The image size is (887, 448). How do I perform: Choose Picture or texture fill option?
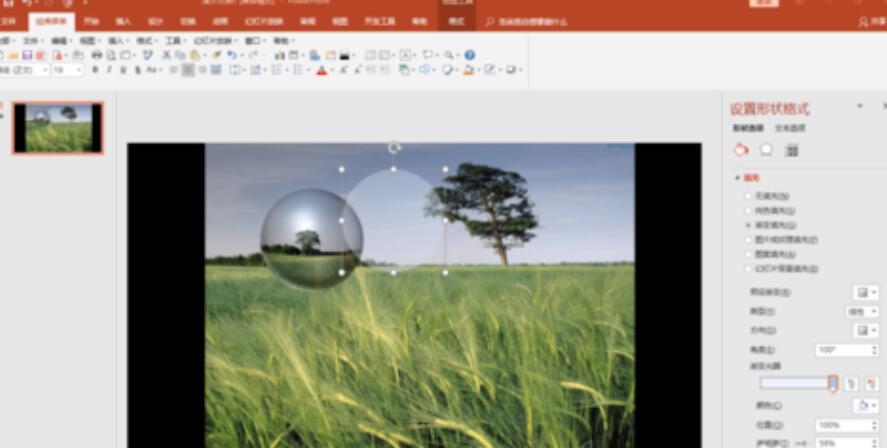748,240
